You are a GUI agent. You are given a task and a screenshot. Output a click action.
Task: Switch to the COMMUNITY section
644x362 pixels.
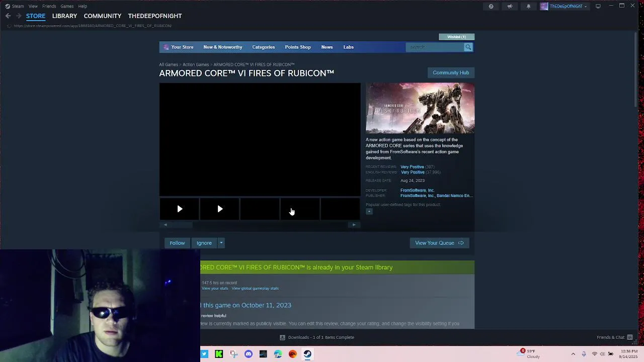[x=103, y=16]
